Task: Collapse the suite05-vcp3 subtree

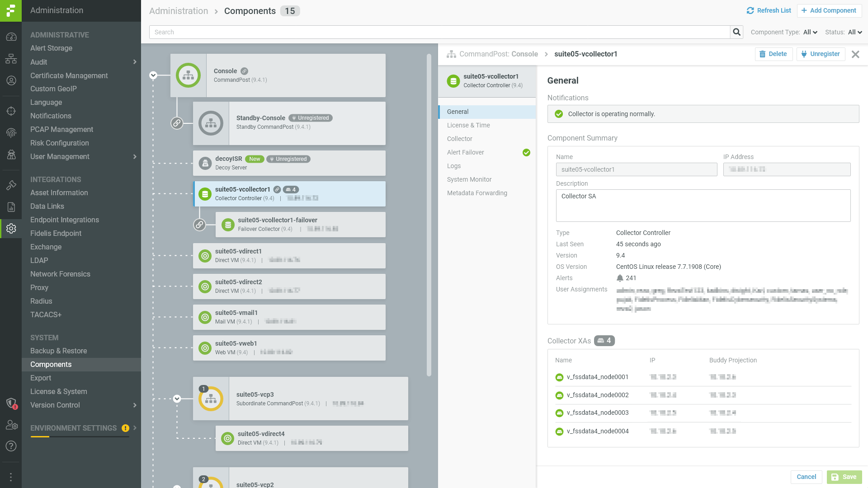Action: 177,399
